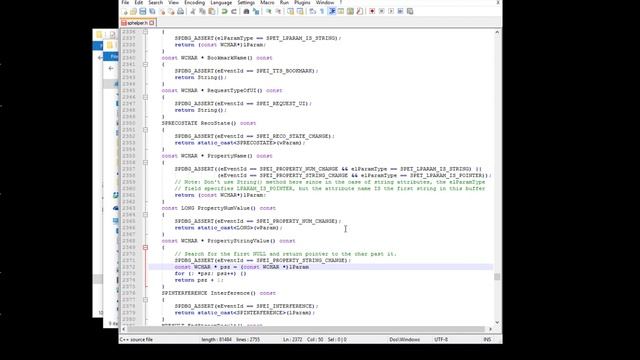Image resolution: width=640 pixels, height=360 pixels.
Task: Open the File menu
Action: tap(125, 2)
